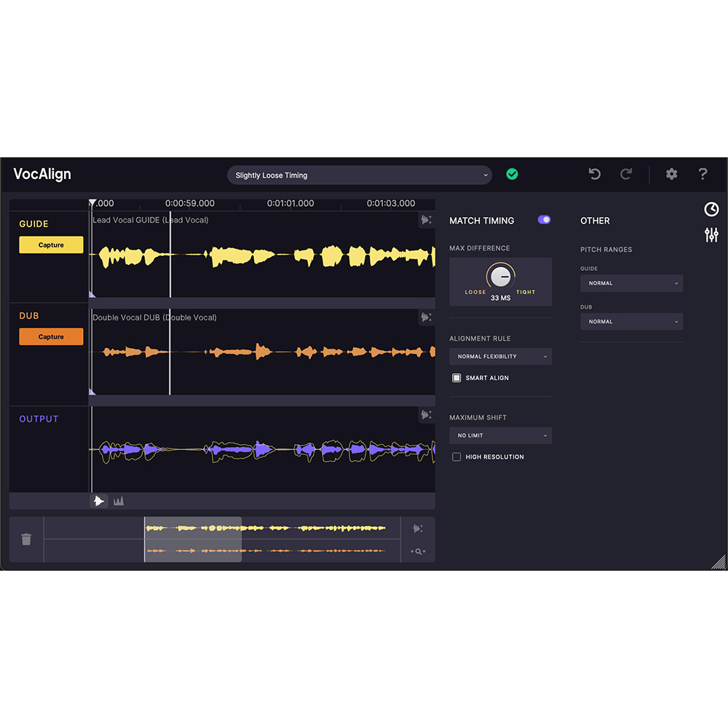The image size is (728, 728).
Task: Click the playhead marker on time ruler
Action: (93, 203)
